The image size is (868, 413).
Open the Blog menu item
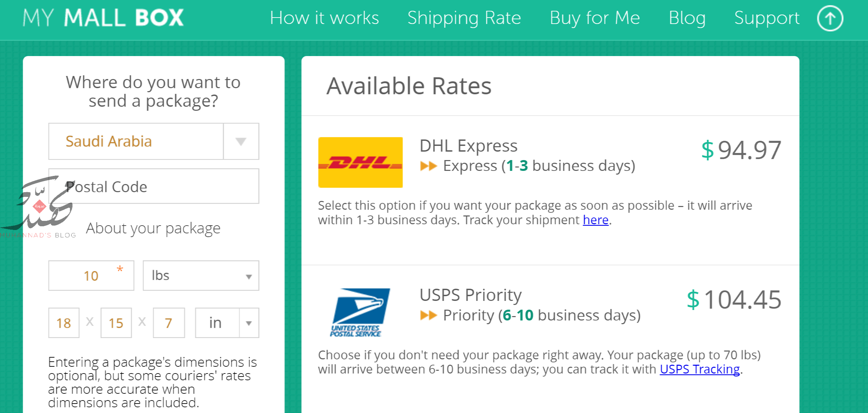(x=687, y=18)
